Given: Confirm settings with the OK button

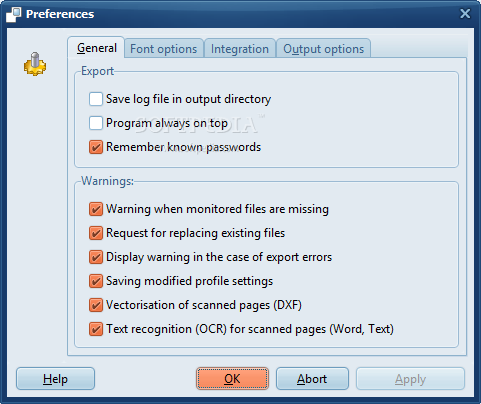Looking at the screenshot, I should click(x=232, y=379).
